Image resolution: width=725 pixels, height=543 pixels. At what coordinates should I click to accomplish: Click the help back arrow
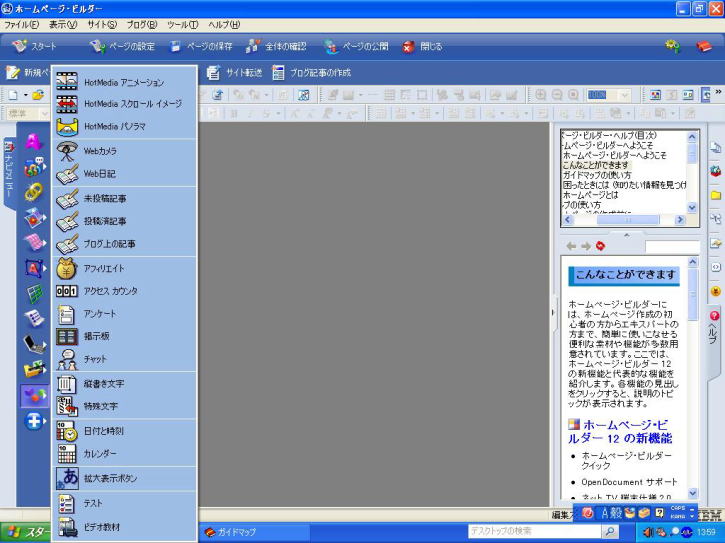(571, 246)
